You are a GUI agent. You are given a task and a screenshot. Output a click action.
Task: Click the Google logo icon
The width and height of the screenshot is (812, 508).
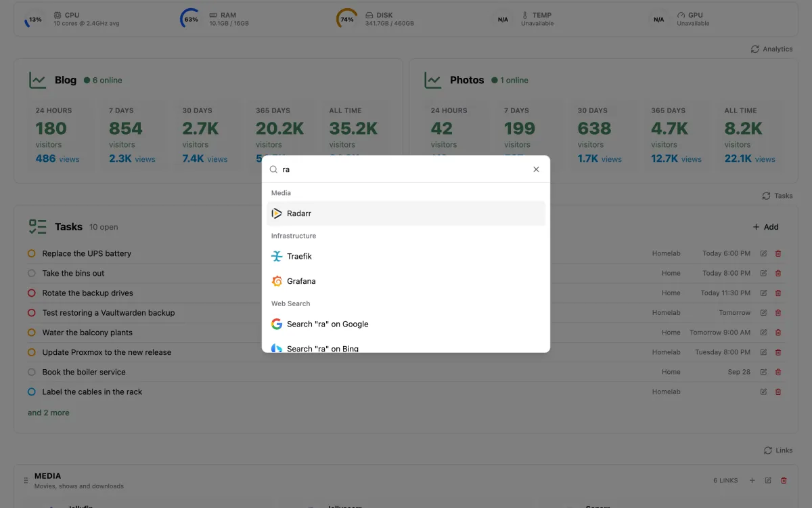coord(277,324)
